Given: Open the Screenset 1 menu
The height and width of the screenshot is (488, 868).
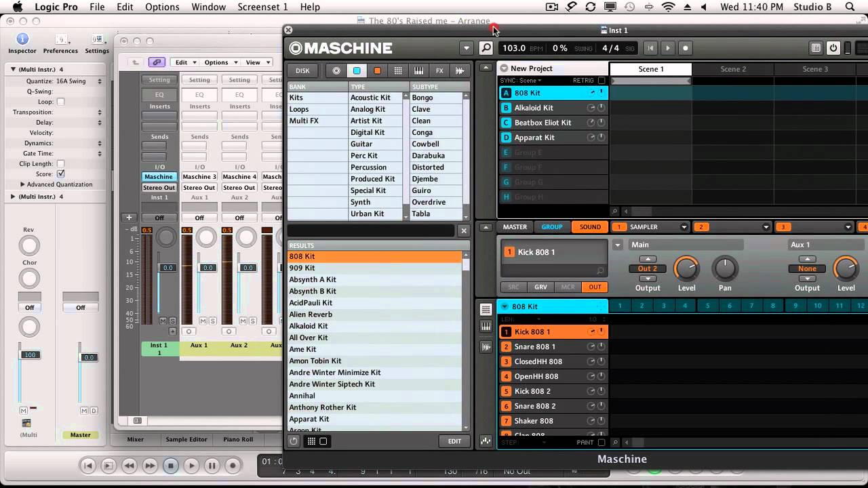Looking at the screenshot, I should pos(262,7).
